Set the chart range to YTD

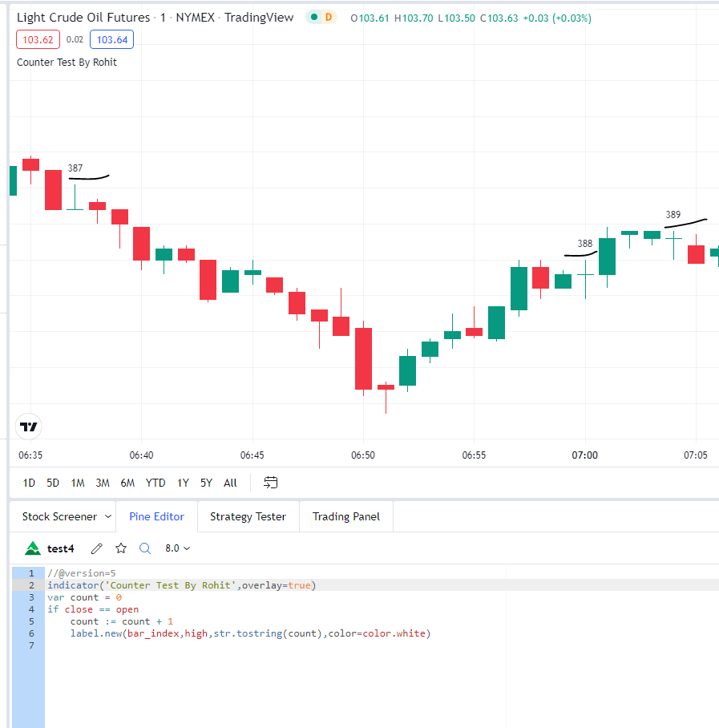(156, 483)
